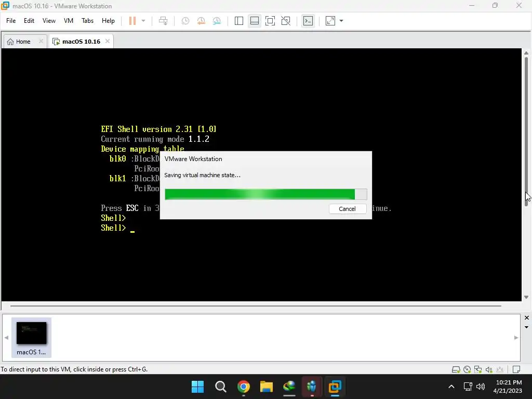Click the message log status icon
Screen dimensions: 532x399
click(516, 369)
